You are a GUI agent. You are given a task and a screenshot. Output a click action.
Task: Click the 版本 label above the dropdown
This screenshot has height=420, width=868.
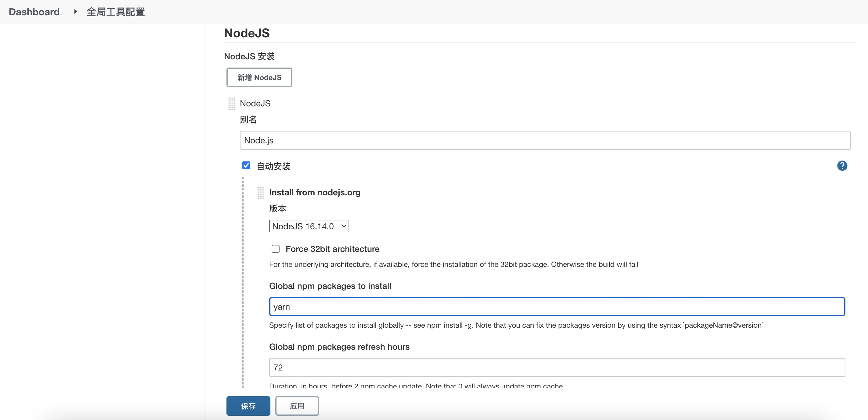tap(277, 208)
